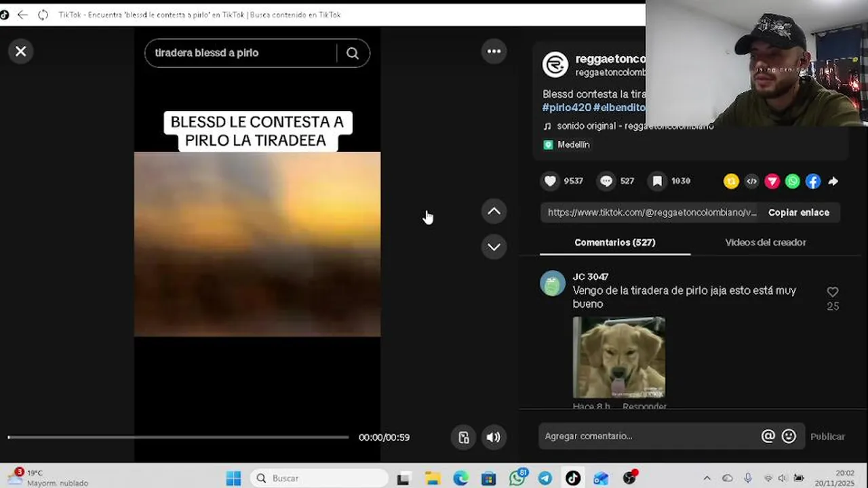Click the Agregar comentario input field
Viewport: 868px width, 488px height.
tap(650, 436)
